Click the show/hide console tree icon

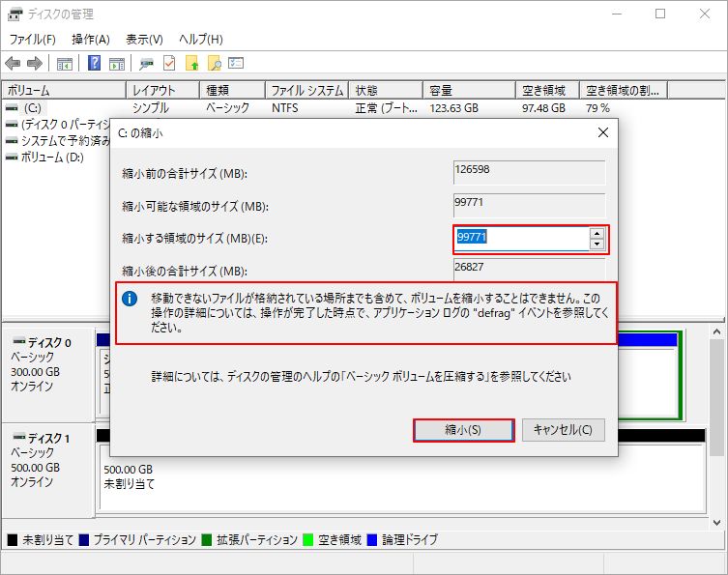(65, 64)
